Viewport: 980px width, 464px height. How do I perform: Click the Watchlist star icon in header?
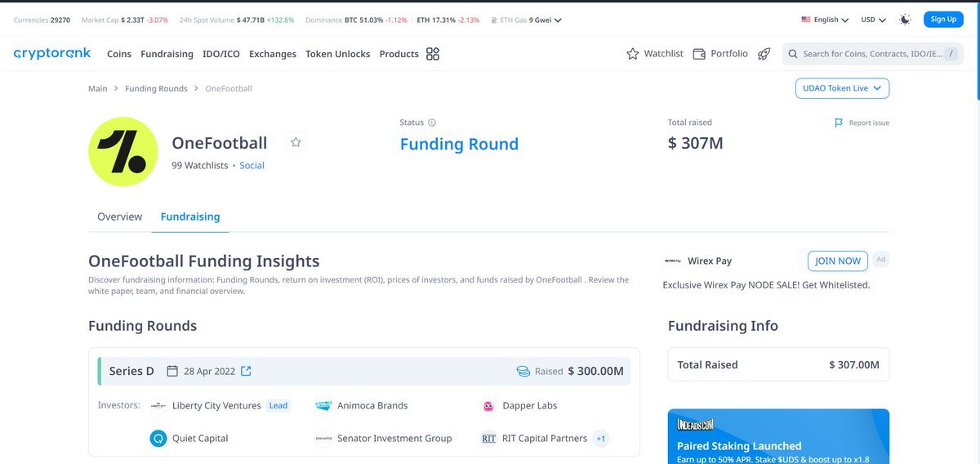[632, 54]
